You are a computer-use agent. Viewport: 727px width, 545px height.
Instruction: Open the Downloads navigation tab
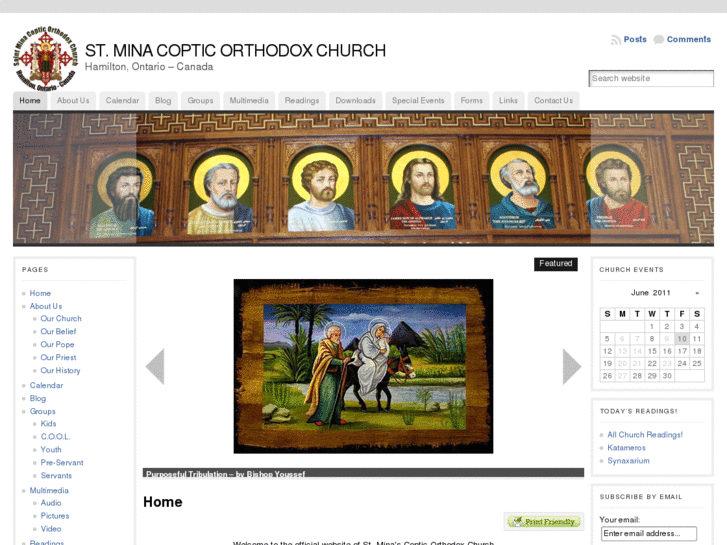(356, 101)
